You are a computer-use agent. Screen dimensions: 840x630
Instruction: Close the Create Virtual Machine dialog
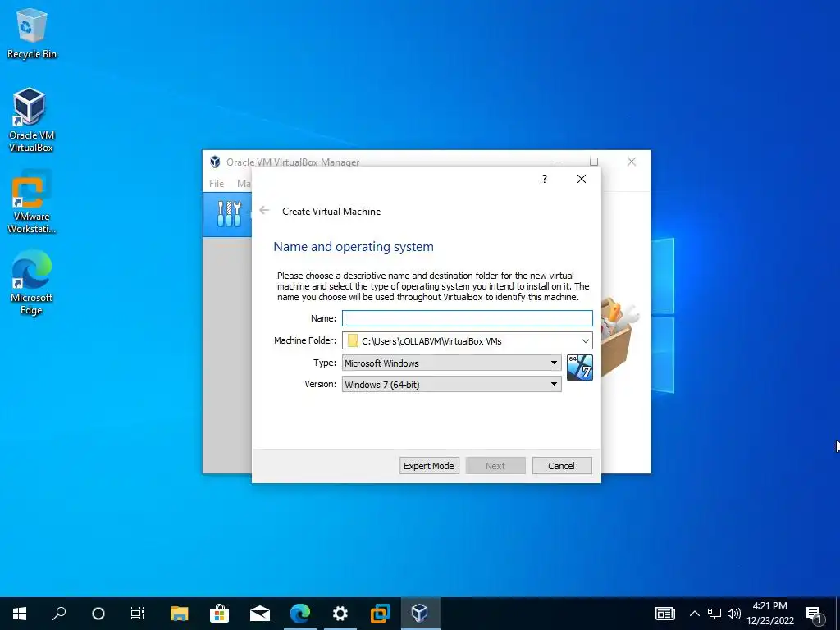point(582,179)
